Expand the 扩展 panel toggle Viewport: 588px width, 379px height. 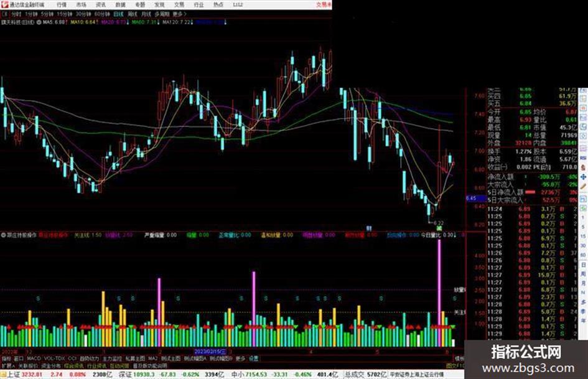[x=8, y=365]
